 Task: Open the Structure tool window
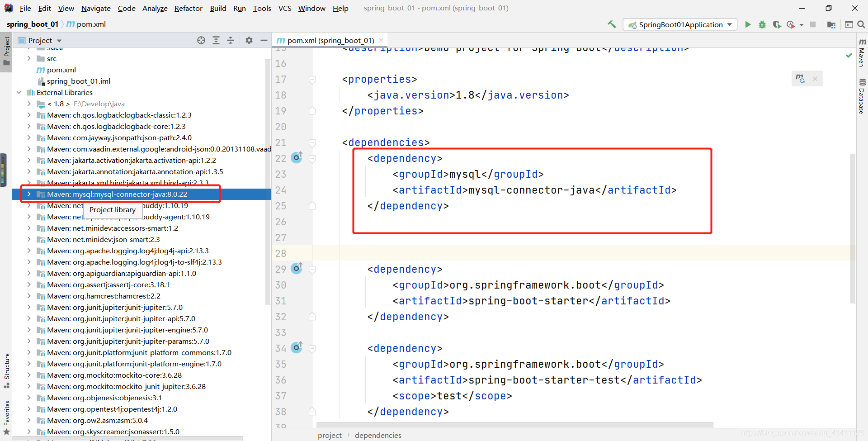[6, 370]
